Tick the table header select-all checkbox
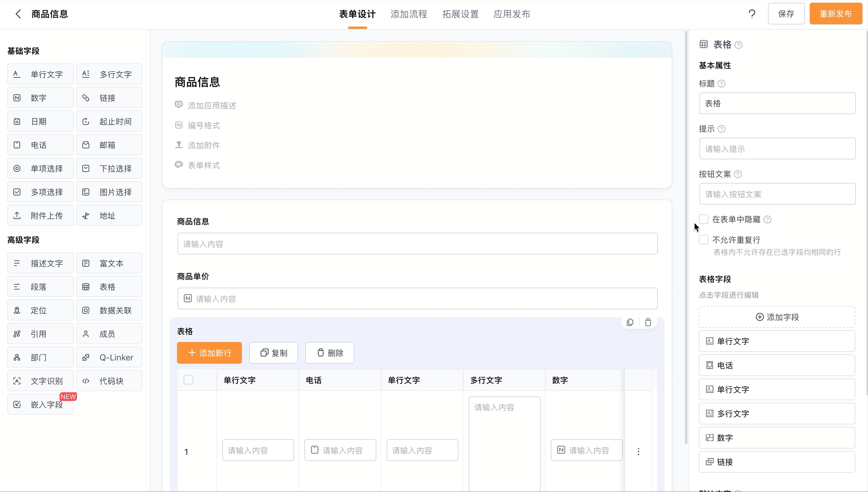The image size is (868, 492). click(188, 380)
